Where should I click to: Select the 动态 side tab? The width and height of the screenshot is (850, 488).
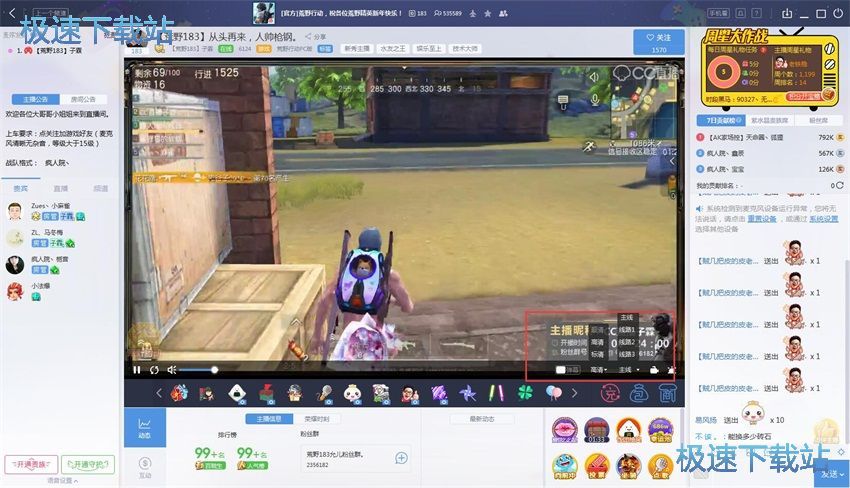tap(145, 427)
